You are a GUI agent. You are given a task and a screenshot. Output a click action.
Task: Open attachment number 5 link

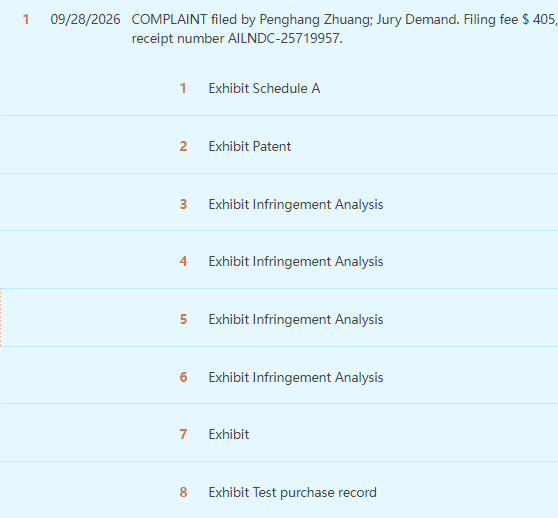point(183,319)
